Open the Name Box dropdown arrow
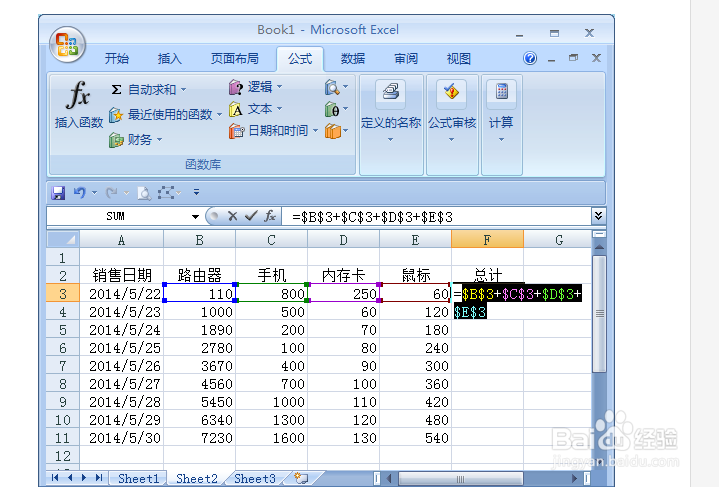This screenshot has height=487, width=719. click(x=195, y=216)
